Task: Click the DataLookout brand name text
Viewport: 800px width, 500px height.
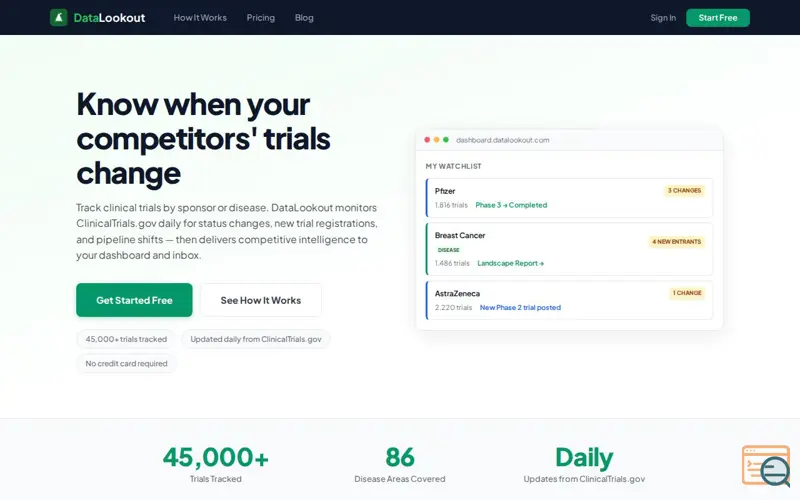Action: 109,18
